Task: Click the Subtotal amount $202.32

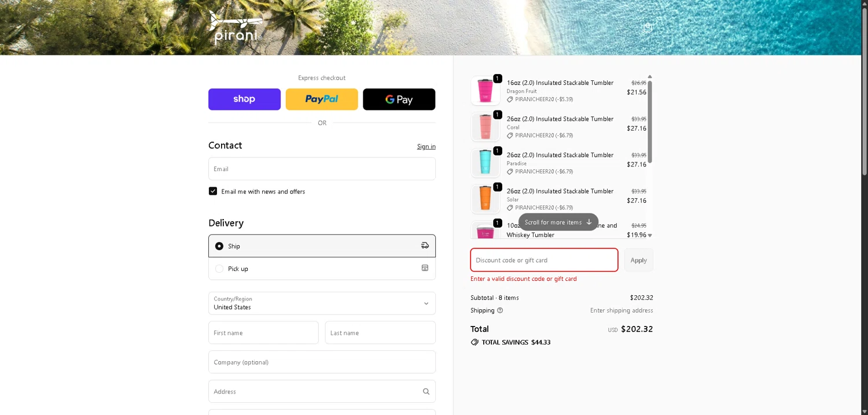Action: 642,298
